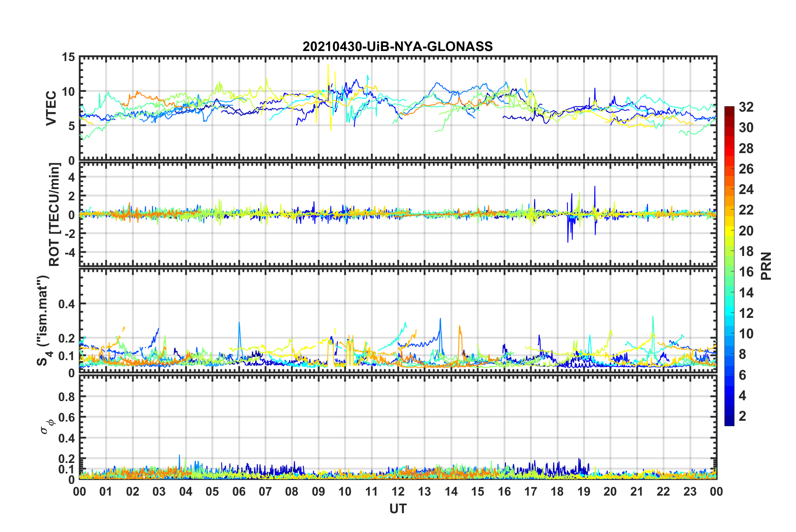This screenshot has height=532, width=796.
Task: Click colorbar tick label 10
Action: tap(746, 334)
